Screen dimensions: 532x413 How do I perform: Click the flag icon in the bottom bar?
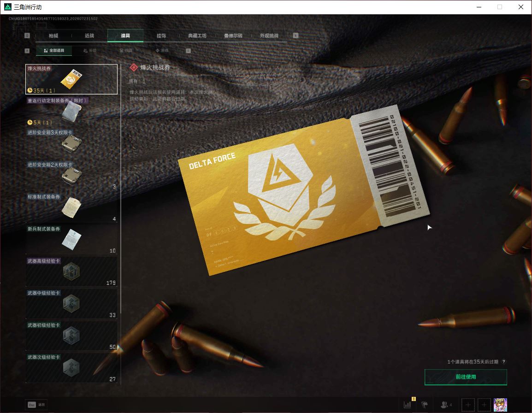click(x=425, y=405)
